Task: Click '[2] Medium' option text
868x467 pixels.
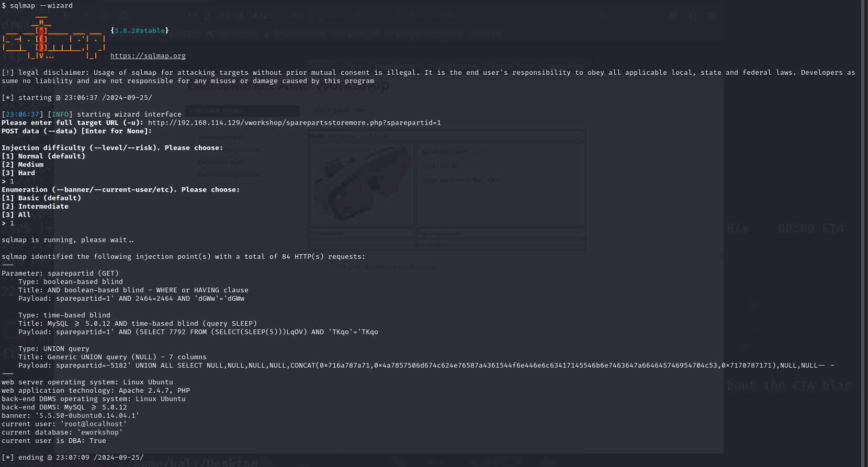Action: coord(22,164)
